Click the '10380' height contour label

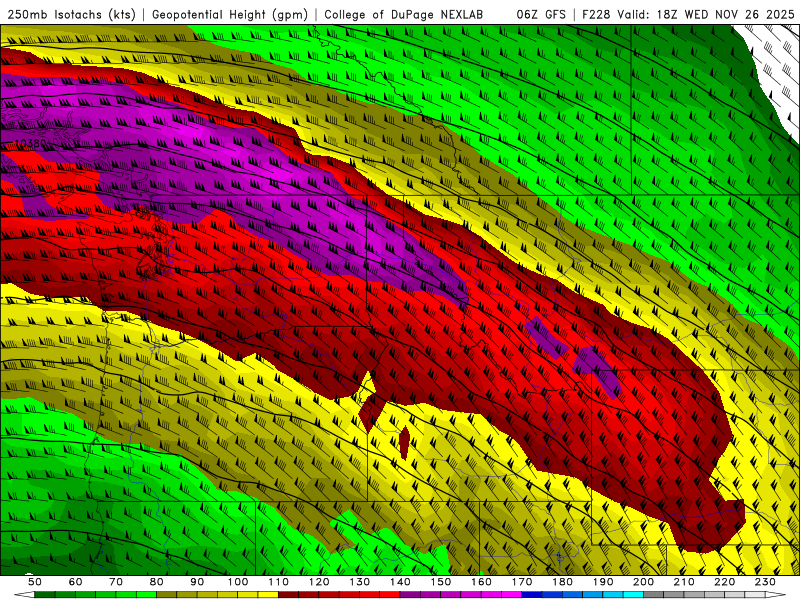click(31, 144)
